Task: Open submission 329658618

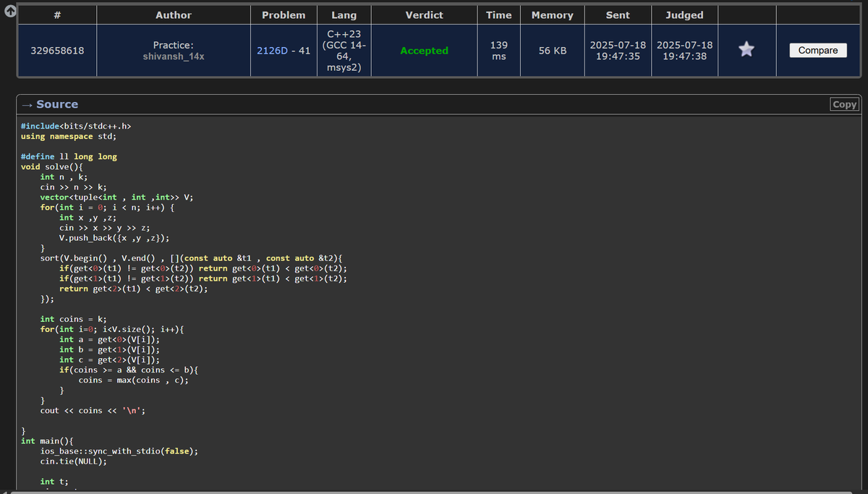Action: pyautogui.click(x=57, y=51)
